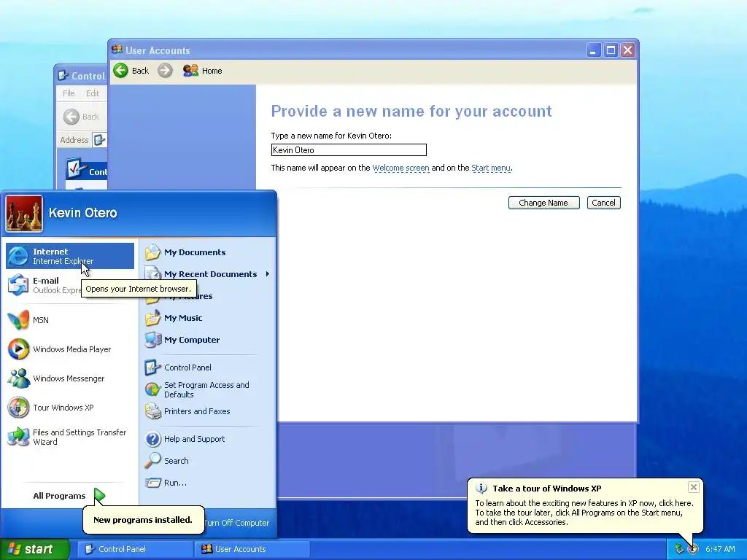This screenshot has height=560, width=747.
Task: Click the network tray icon in system tray
Action: pyautogui.click(x=679, y=549)
